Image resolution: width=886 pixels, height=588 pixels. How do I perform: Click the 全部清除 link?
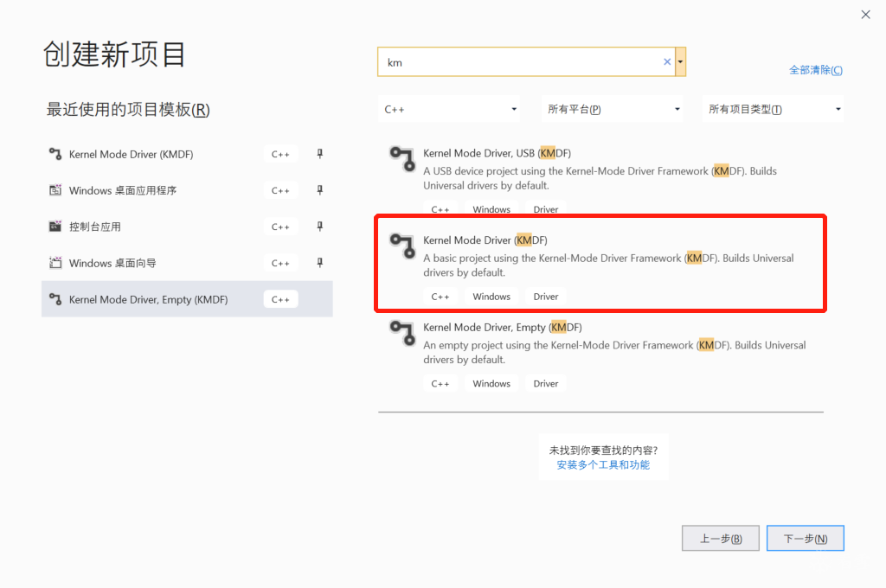815,70
